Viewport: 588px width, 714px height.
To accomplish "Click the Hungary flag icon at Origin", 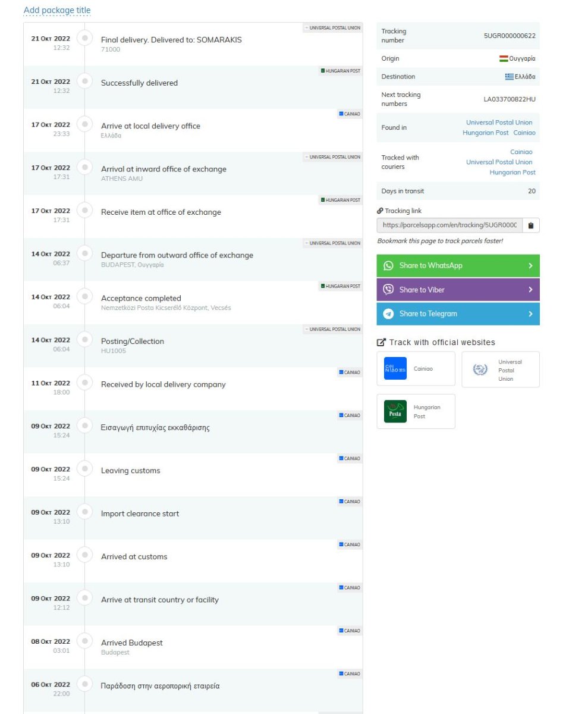I will coord(504,58).
